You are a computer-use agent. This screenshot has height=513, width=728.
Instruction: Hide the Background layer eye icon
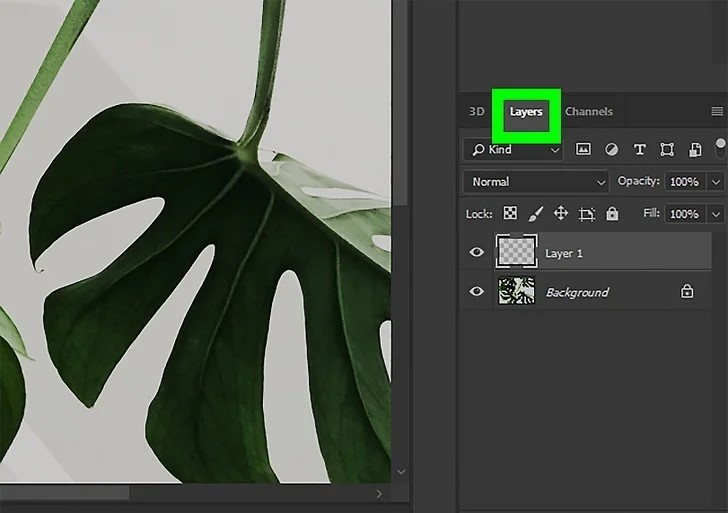point(477,292)
